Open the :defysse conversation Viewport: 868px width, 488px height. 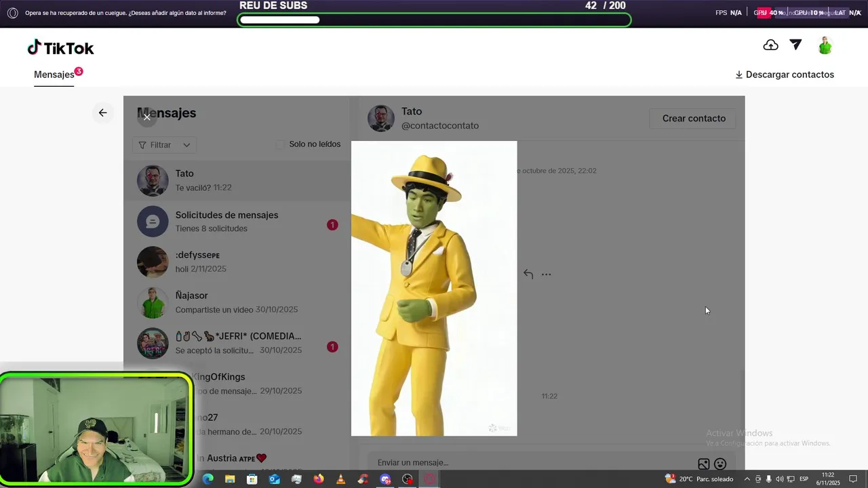pyautogui.click(x=236, y=262)
